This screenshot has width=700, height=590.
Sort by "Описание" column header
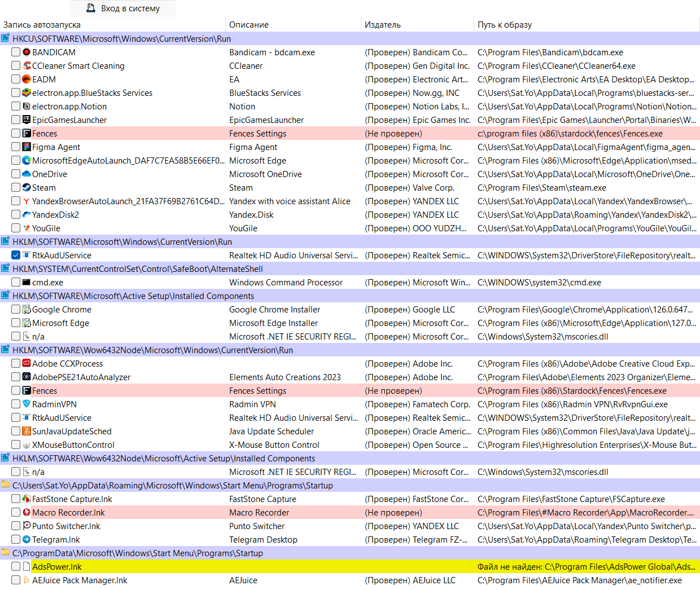(x=293, y=24)
